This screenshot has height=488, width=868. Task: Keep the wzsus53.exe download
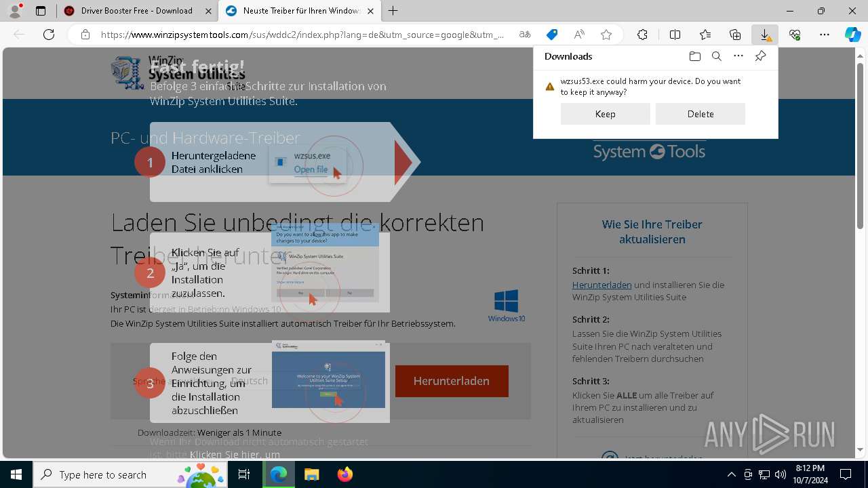(x=606, y=114)
